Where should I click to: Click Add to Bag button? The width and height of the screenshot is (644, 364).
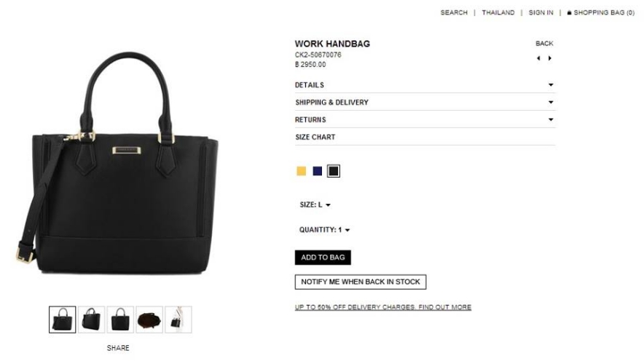323,257
